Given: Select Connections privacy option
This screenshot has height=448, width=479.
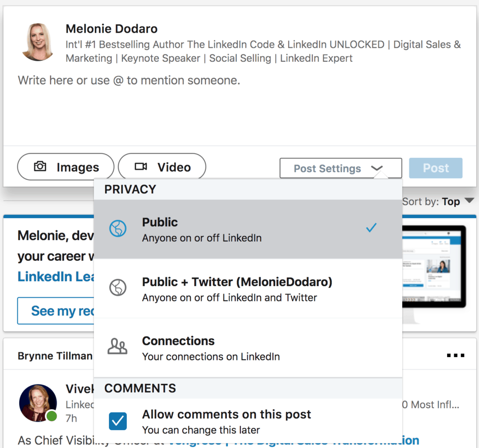Looking at the screenshot, I should point(248,348).
